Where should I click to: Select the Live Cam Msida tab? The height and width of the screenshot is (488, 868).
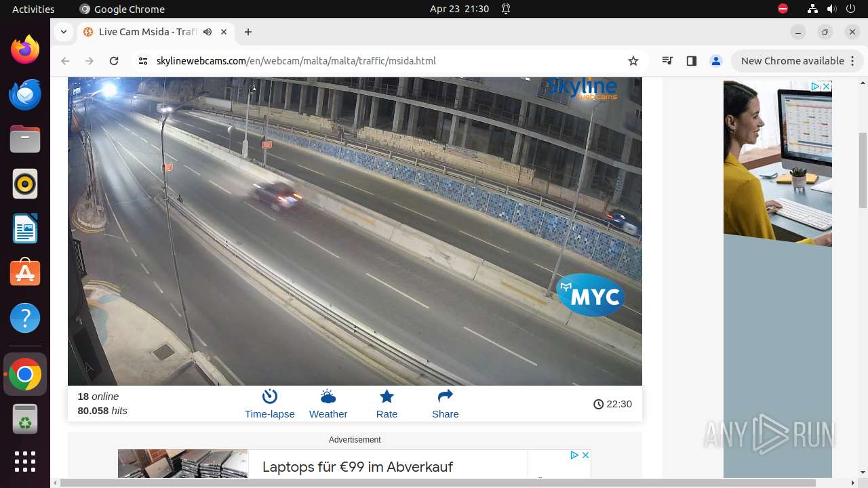coord(156,32)
